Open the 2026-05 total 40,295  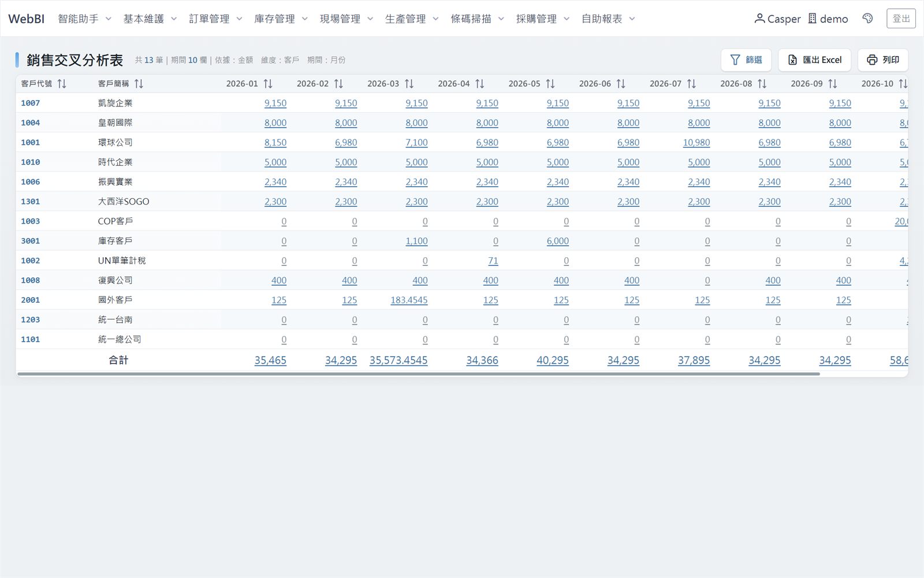point(553,360)
